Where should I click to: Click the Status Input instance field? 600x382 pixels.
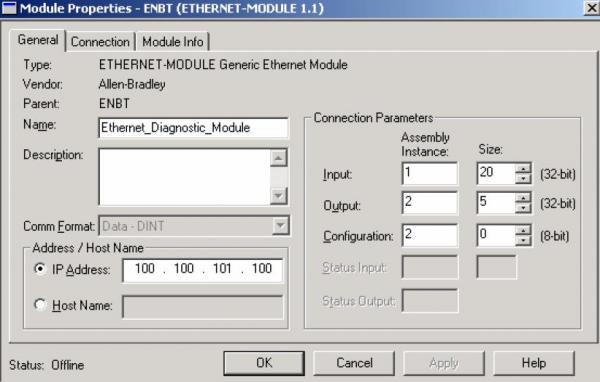430,267
